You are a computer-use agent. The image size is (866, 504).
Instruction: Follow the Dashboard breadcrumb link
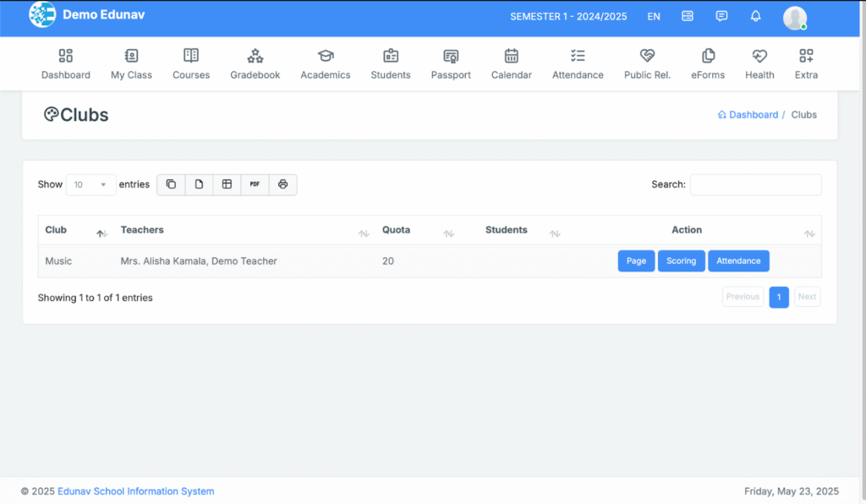[753, 115]
